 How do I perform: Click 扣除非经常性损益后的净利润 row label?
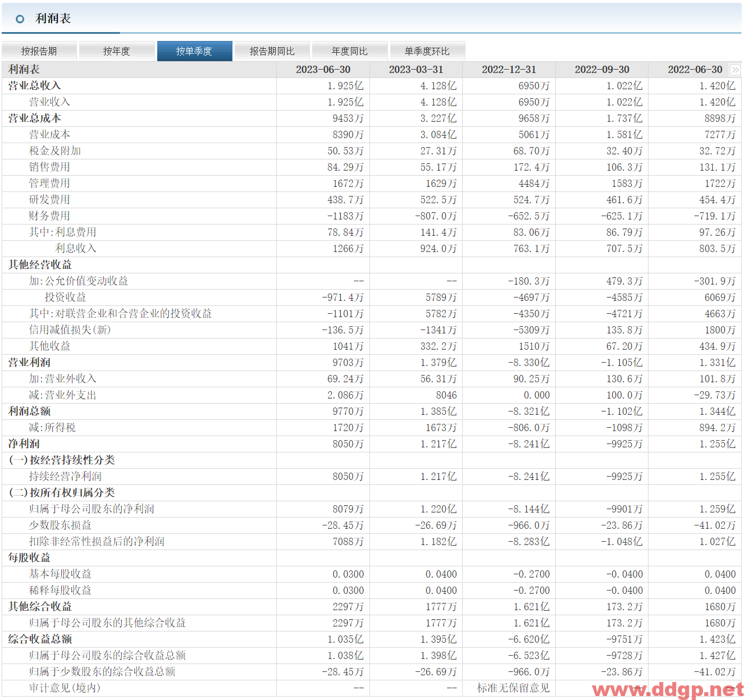pos(97,542)
